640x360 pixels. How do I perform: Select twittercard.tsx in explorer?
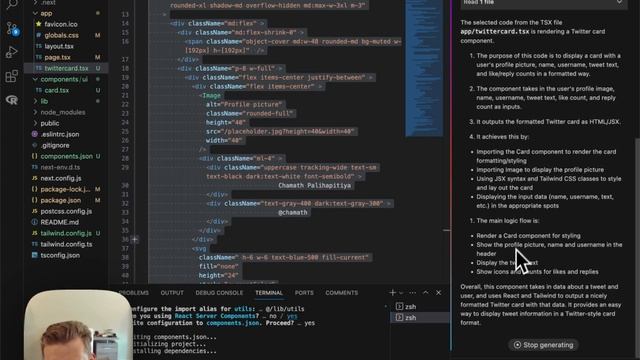tap(66, 68)
